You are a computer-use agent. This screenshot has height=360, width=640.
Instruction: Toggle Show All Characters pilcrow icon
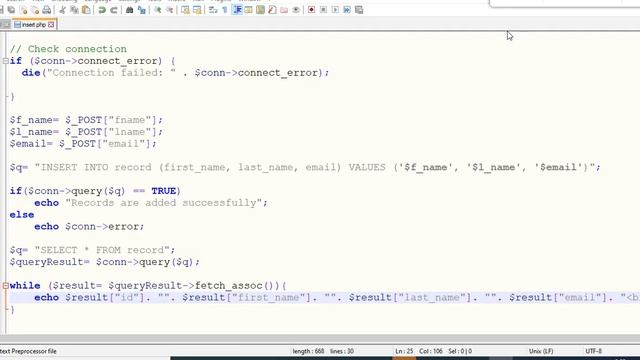(x=225, y=10)
